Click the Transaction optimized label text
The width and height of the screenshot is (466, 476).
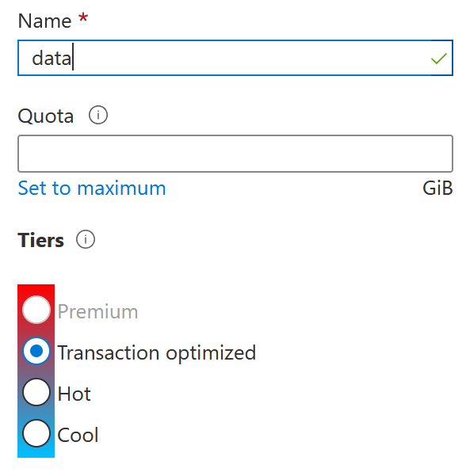coord(157,352)
